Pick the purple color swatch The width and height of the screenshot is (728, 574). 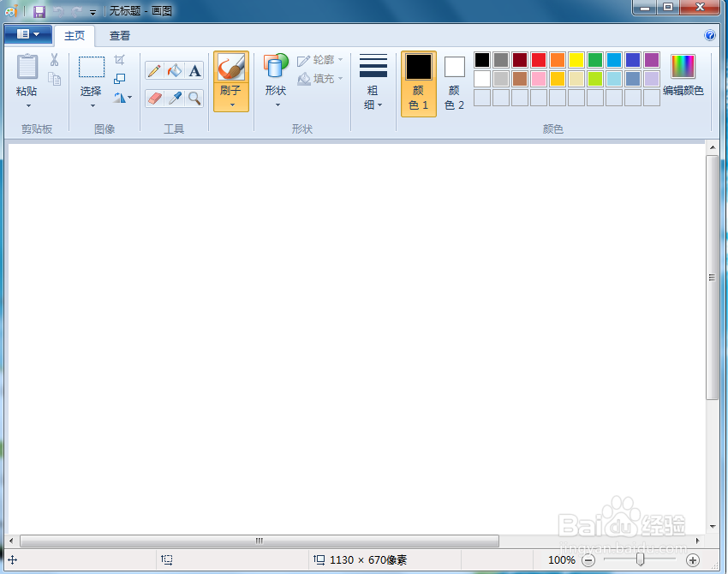(x=652, y=60)
